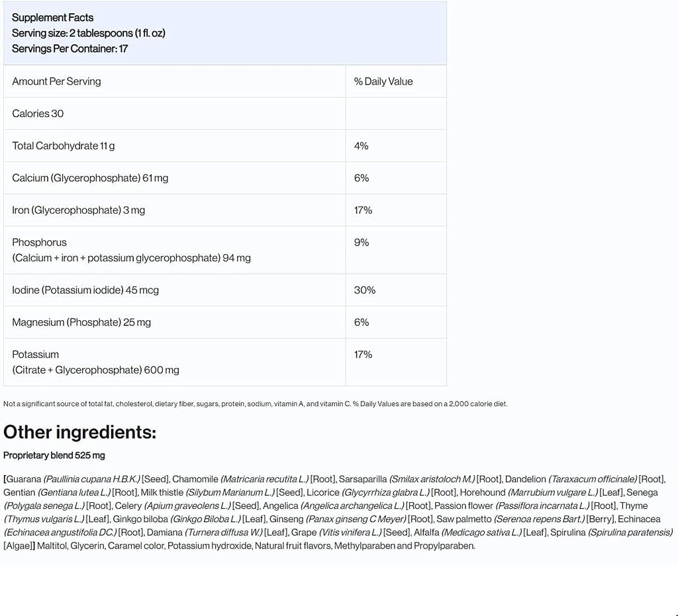Click the Other ingredients heading
The height and width of the screenshot is (616, 678).
click(79, 432)
